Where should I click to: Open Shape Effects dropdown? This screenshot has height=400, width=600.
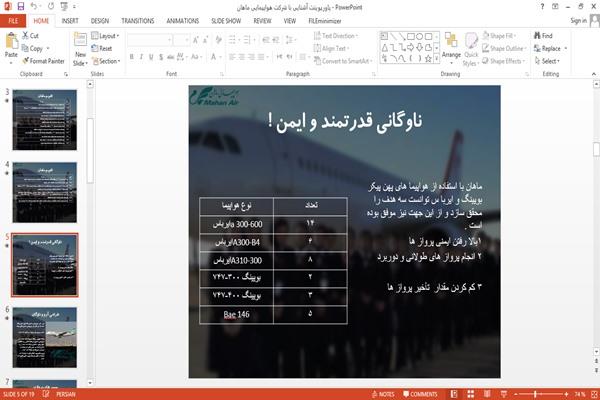click(504, 61)
